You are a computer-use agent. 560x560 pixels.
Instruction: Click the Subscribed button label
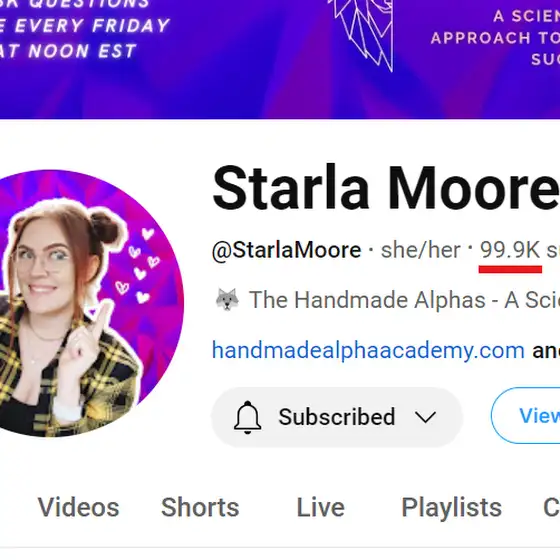click(x=337, y=417)
